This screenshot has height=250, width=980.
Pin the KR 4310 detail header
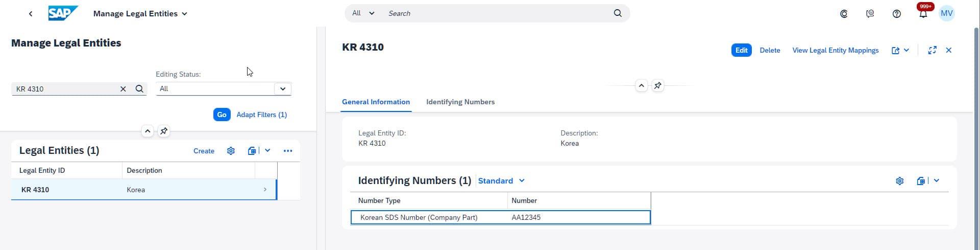pos(658,86)
